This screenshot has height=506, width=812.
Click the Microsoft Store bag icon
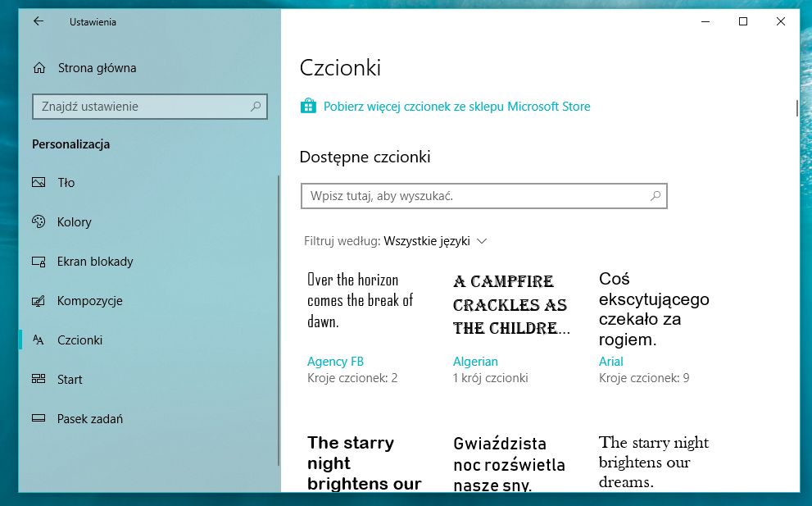pyautogui.click(x=308, y=107)
